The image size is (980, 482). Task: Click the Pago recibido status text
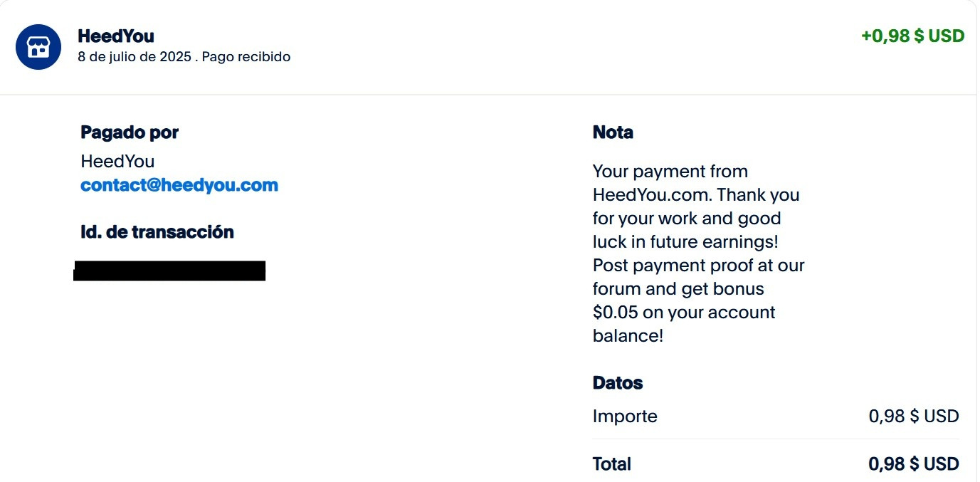(x=246, y=57)
